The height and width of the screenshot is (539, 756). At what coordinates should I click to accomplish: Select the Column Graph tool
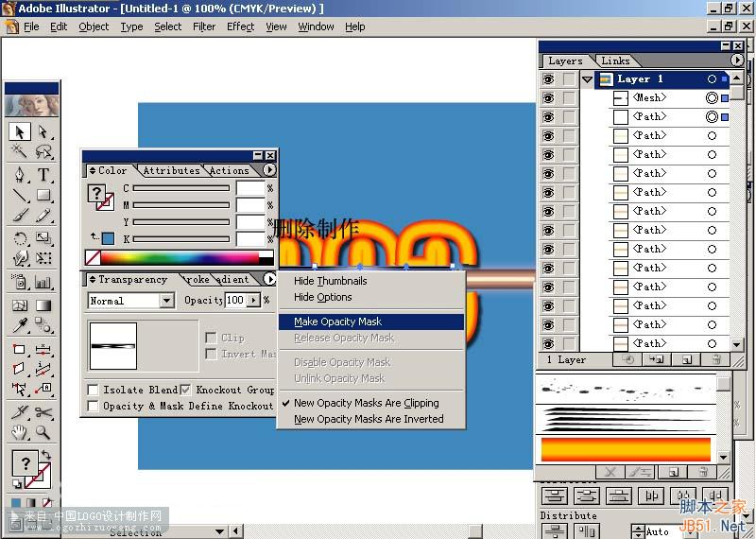(43, 282)
